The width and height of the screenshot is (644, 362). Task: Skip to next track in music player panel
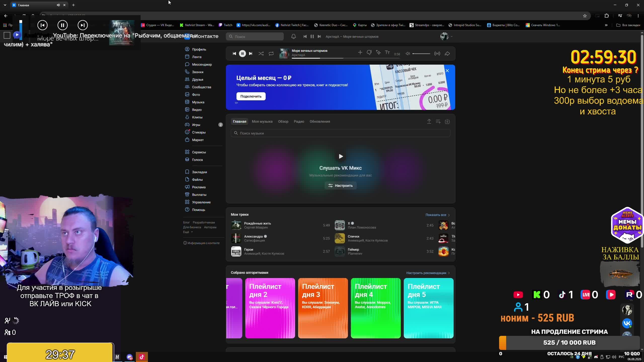251,54
